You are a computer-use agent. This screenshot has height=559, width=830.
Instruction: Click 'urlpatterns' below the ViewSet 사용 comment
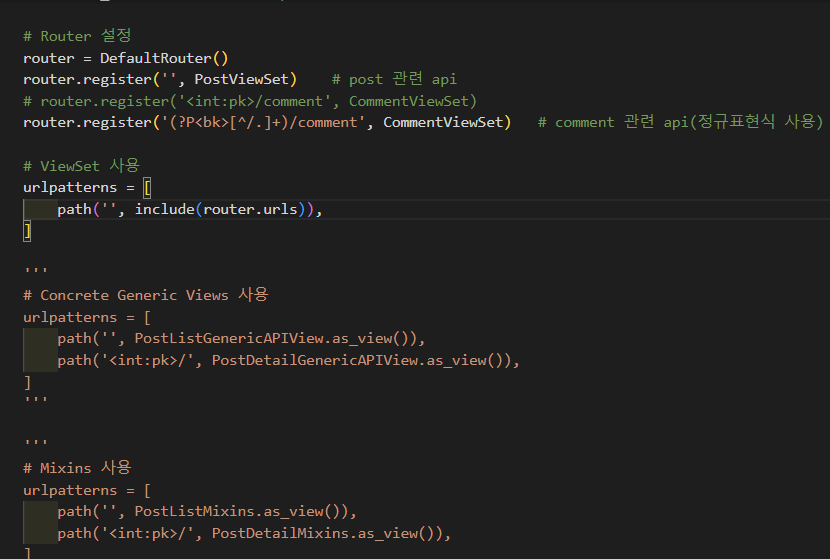(x=70, y=188)
